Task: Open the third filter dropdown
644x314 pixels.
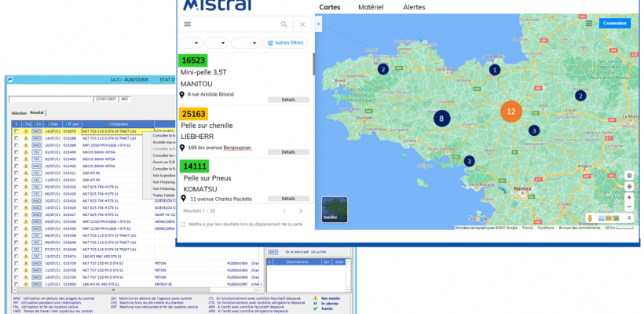Action: [246, 42]
